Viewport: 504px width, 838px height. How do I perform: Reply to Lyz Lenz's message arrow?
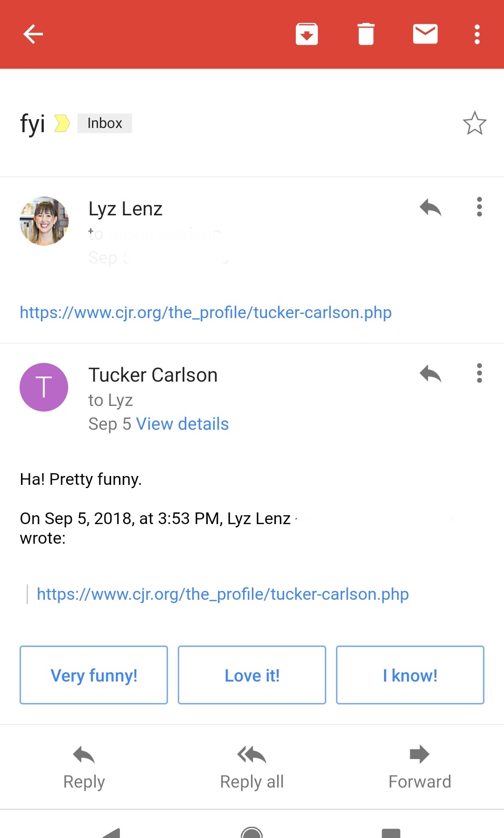[x=430, y=207]
